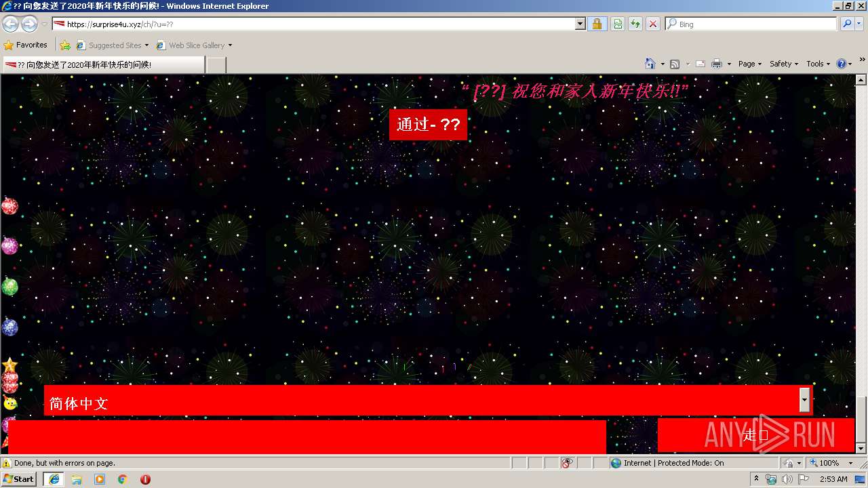Click the volume speaker tray icon
This screenshot has width=868, height=488.
click(x=787, y=479)
